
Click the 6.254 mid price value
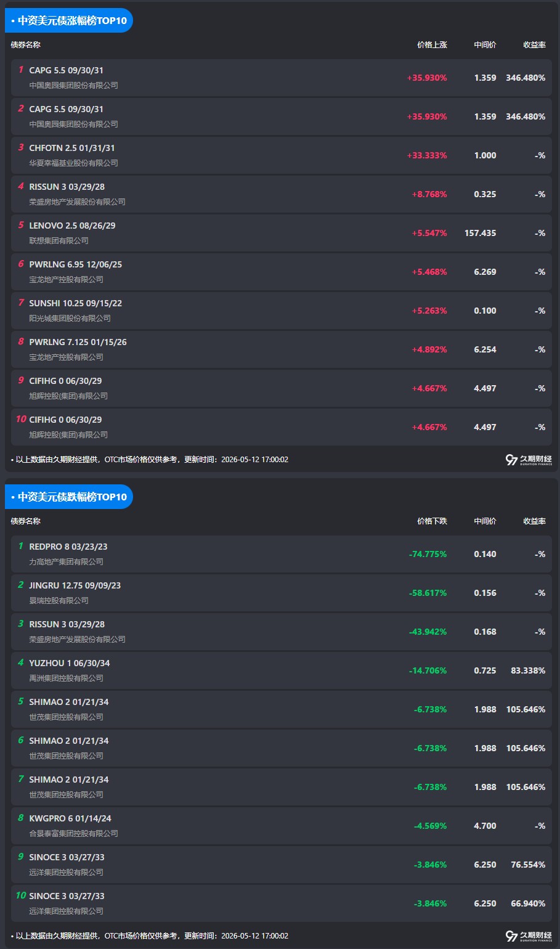tap(485, 349)
